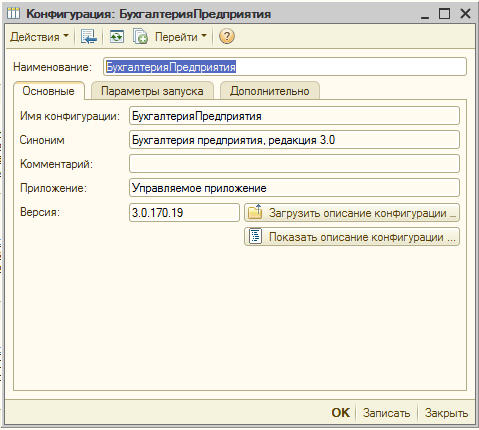Confirm with the OK button
The height and width of the screenshot is (430, 479).
341,413
